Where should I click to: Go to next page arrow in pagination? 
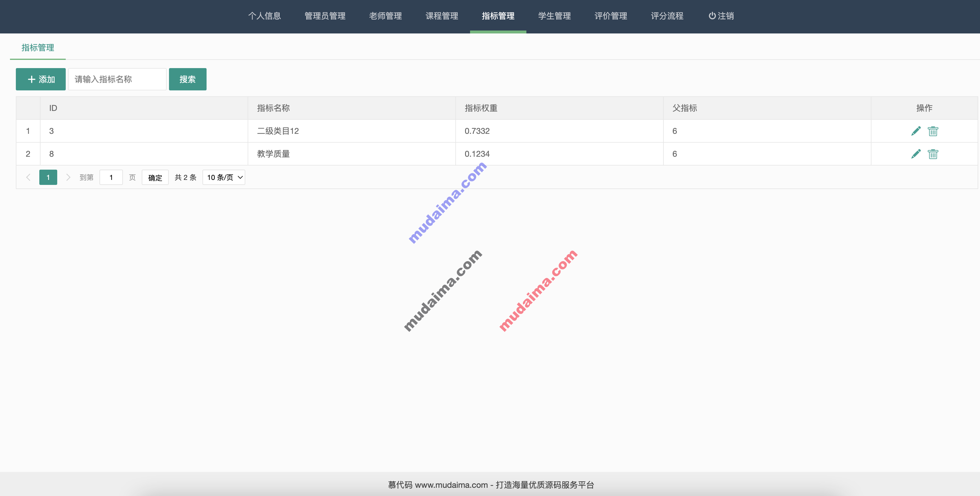click(68, 177)
